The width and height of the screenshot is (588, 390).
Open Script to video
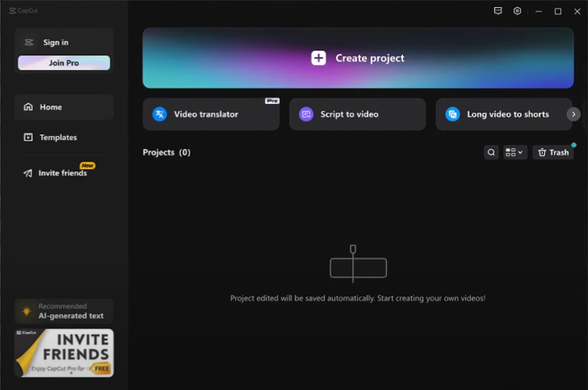pos(357,114)
